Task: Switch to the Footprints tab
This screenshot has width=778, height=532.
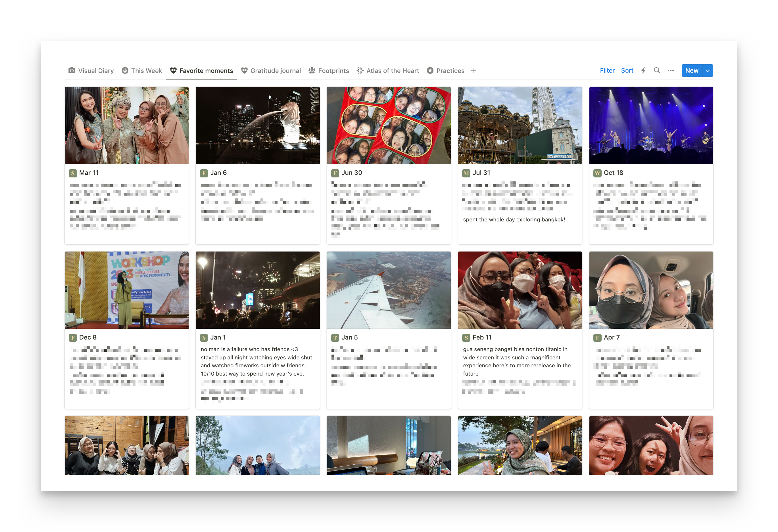Action: (328, 71)
